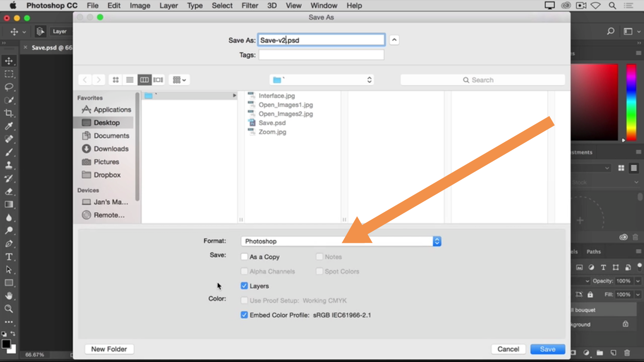The width and height of the screenshot is (644, 362).
Task: Select the Crop tool
Action: [9, 113]
